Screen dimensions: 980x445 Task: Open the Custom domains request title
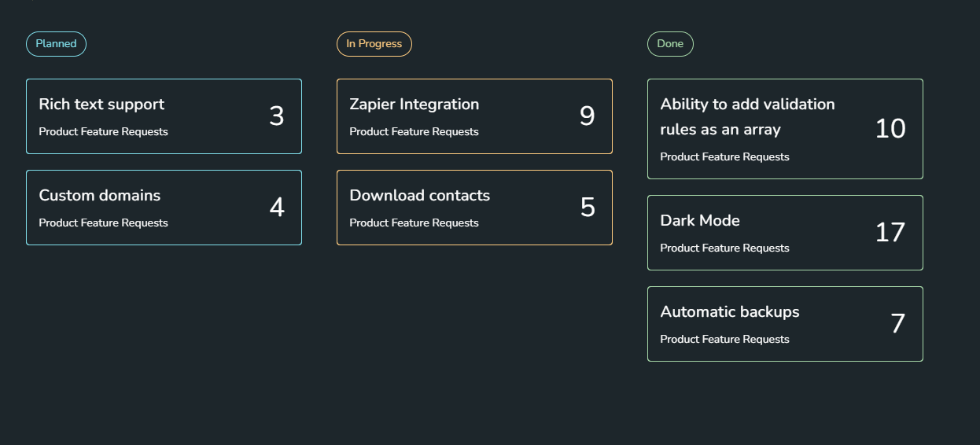[x=99, y=196]
